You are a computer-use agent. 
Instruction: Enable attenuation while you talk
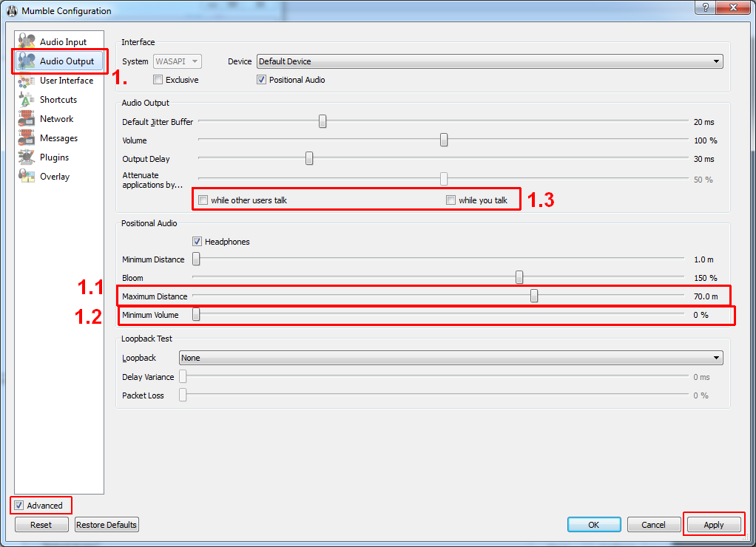pyautogui.click(x=450, y=200)
